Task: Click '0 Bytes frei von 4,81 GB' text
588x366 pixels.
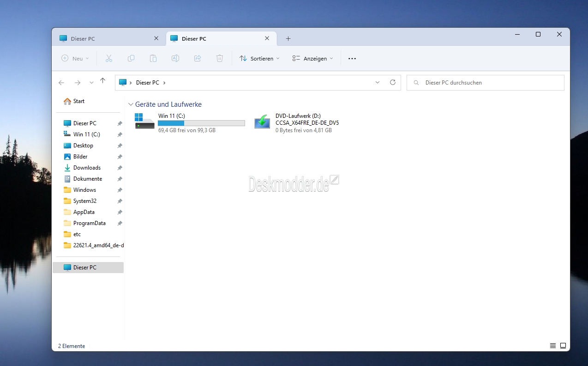Action: coord(304,130)
